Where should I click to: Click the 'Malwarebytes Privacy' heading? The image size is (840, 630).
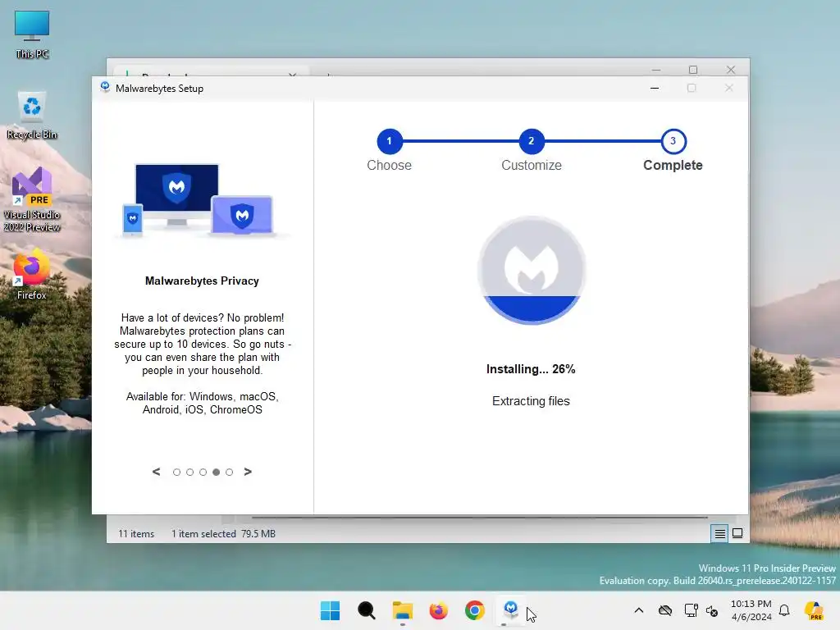pos(202,281)
